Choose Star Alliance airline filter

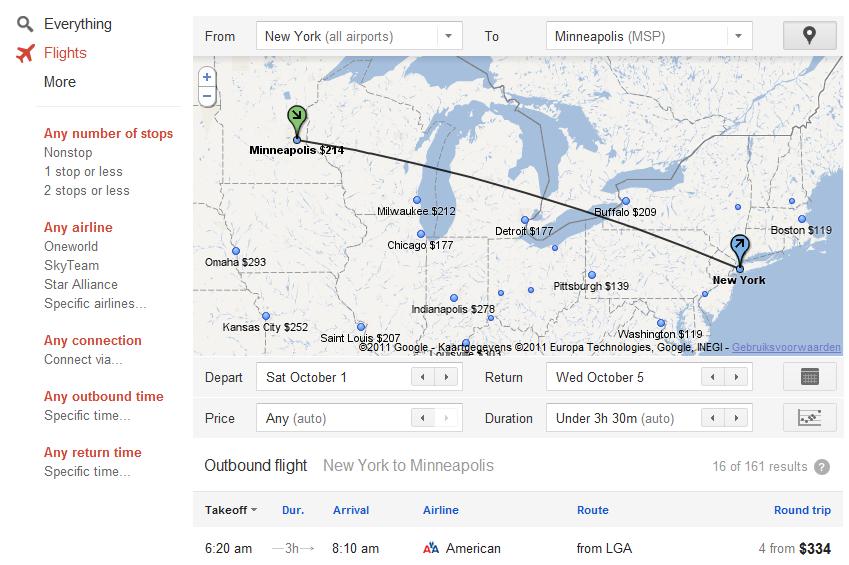(x=81, y=284)
